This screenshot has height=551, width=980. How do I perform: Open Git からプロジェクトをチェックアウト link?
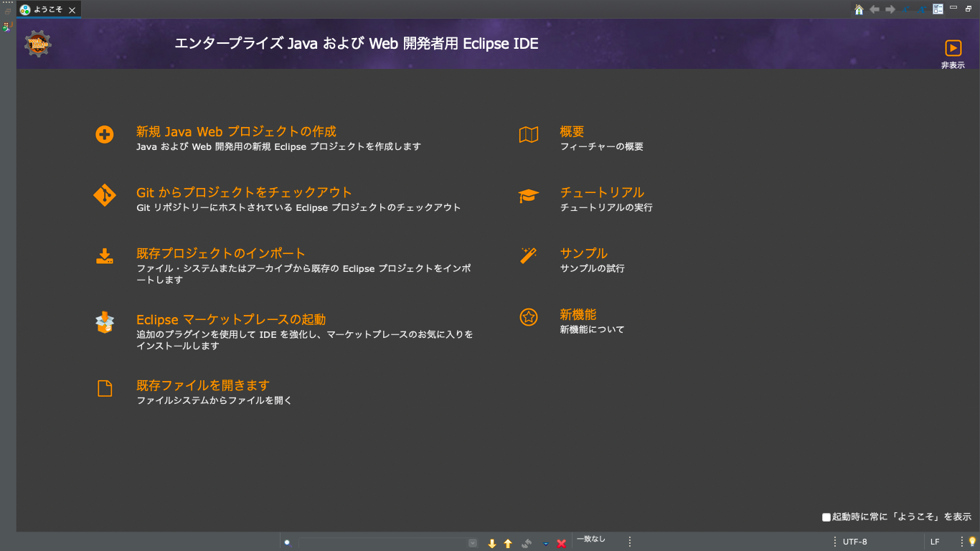pos(244,192)
